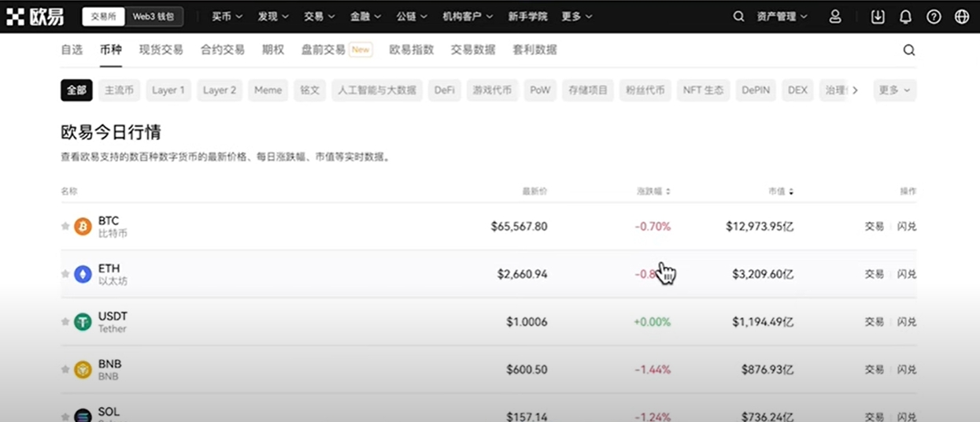Expand the 交易 dropdown in top bar
The width and height of the screenshot is (980, 422).
click(x=320, y=17)
